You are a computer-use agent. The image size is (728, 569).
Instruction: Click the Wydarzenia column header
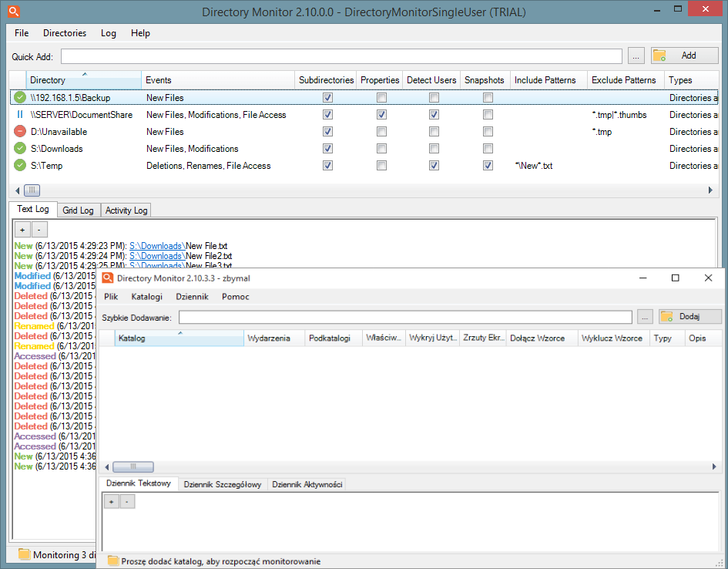point(274,338)
